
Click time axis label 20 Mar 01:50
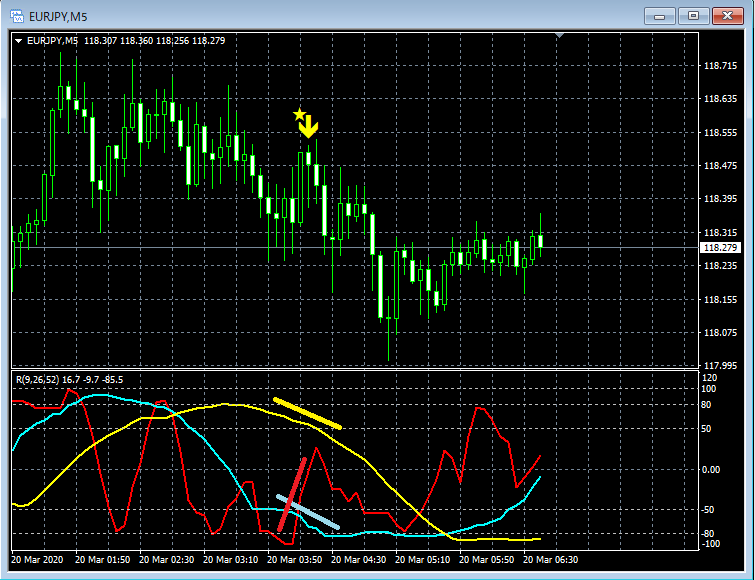103,560
